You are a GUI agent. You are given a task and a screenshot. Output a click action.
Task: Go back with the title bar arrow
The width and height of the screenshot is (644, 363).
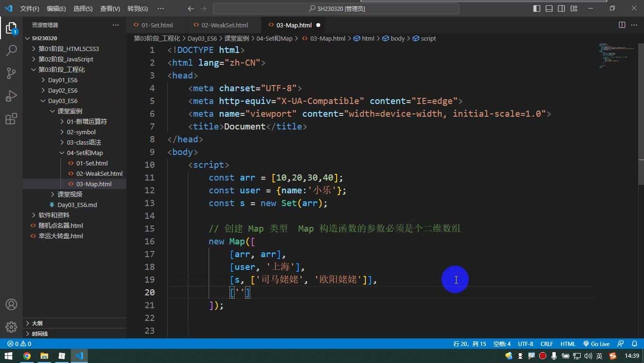tap(191, 9)
